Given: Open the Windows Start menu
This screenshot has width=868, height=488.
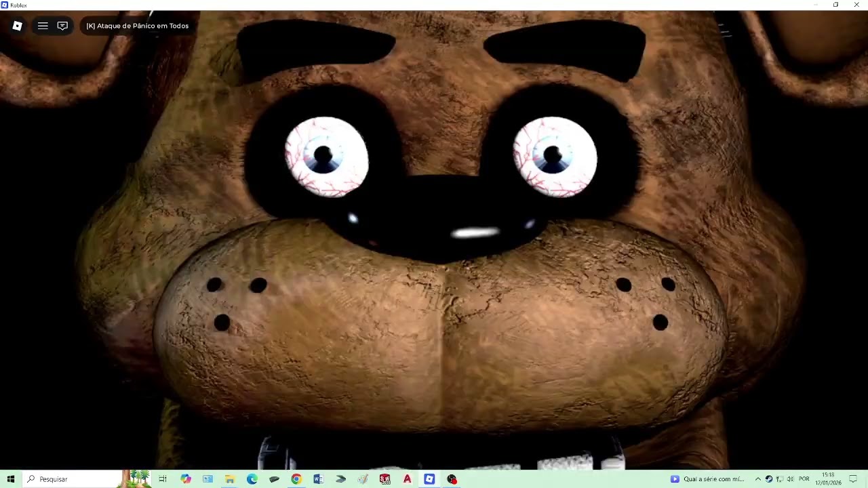Looking at the screenshot, I should (x=10, y=479).
